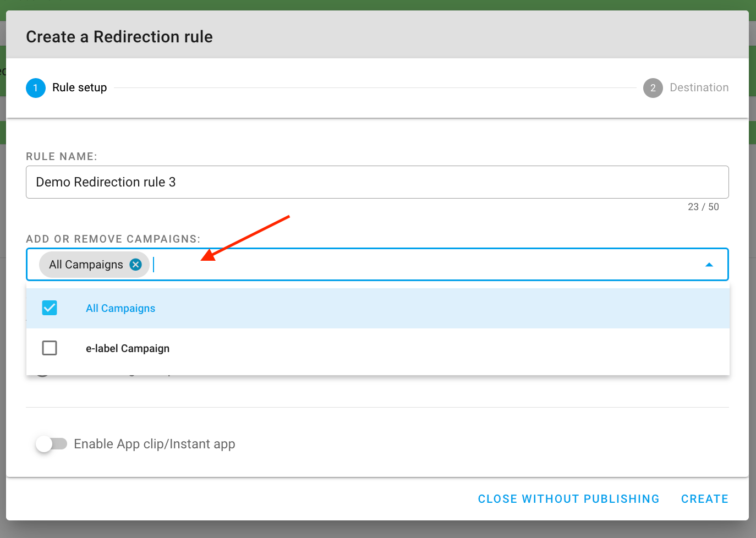Click the gray step 2 circle indicator
Viewport: 756px width, 538px height.
point(653,87)
